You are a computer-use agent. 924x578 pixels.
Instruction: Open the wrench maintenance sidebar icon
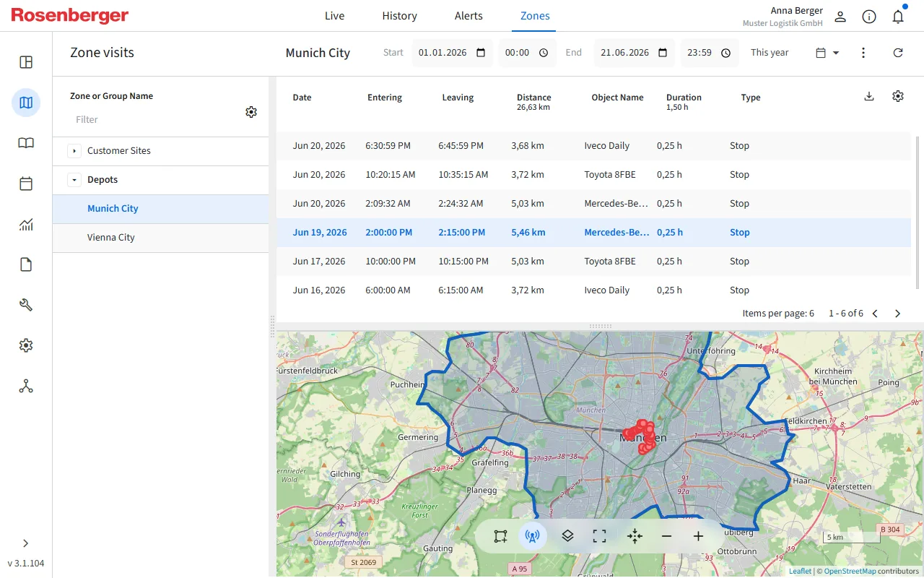26,305
